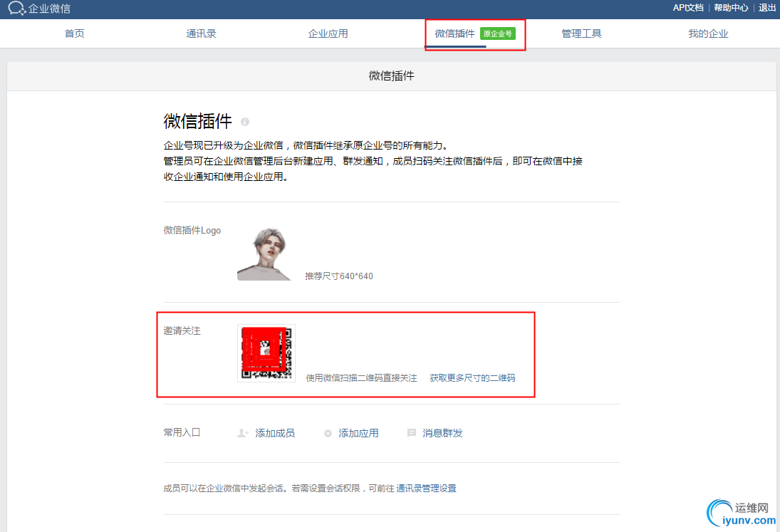Click 获取更多尺寸的二维码 link
Viewport: 780px width, 532px height.
pyautogui.click(x=472, y=378)
